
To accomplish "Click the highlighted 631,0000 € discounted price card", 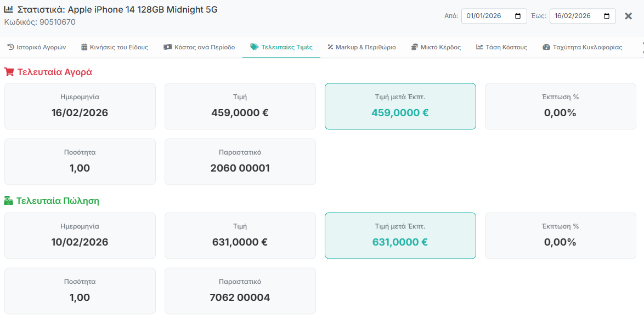I will [400, 236].
